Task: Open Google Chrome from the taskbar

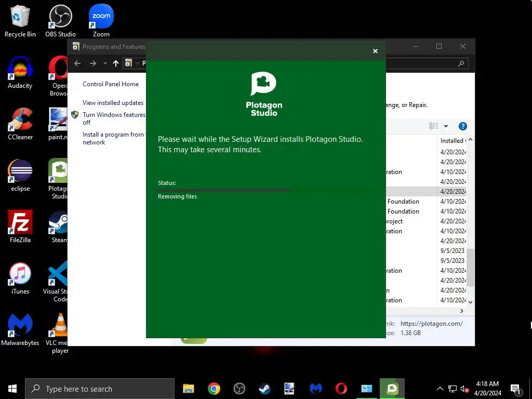Action: 214,389
